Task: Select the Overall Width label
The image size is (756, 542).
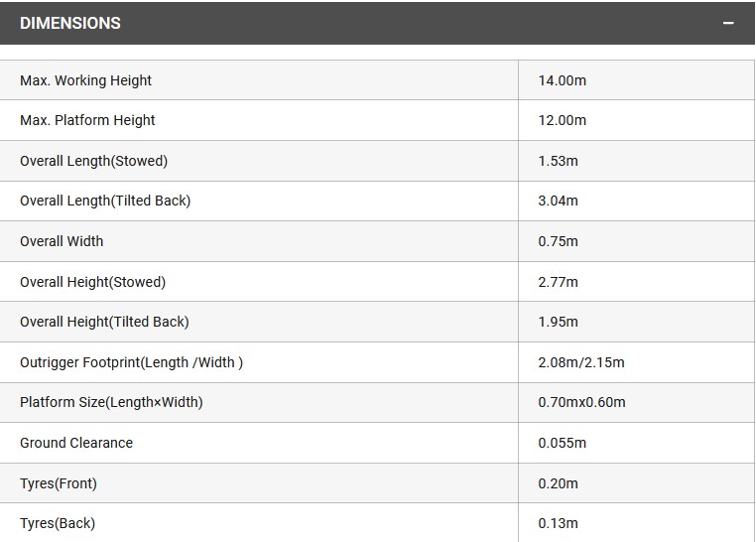Action: pos(62,241)
